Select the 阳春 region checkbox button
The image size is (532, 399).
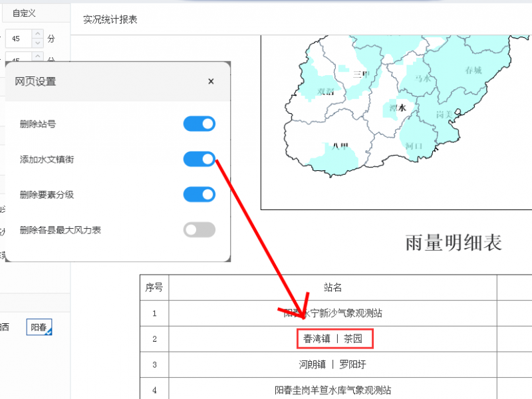39,327
